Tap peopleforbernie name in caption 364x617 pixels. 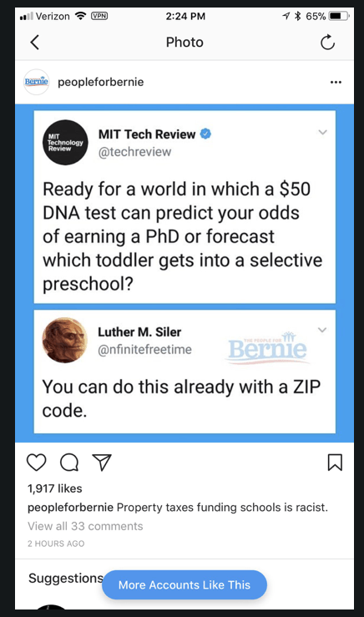pos(70,508)
